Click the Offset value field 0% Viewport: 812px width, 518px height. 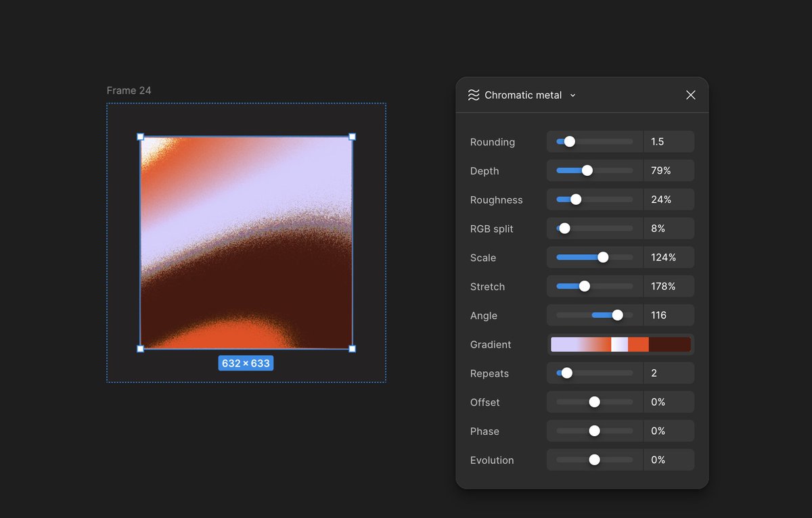coord(669,402)
